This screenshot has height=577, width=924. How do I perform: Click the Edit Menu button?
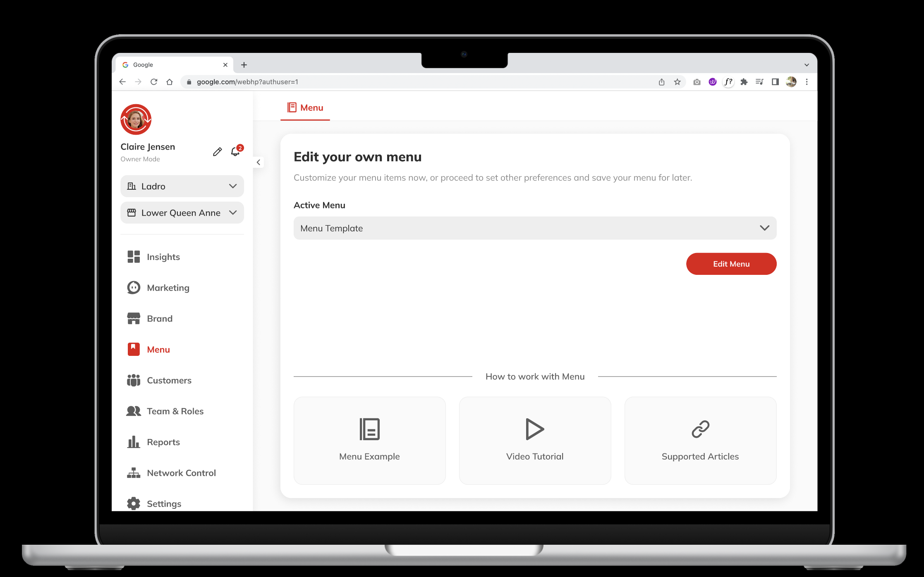(x=731, y=264)
